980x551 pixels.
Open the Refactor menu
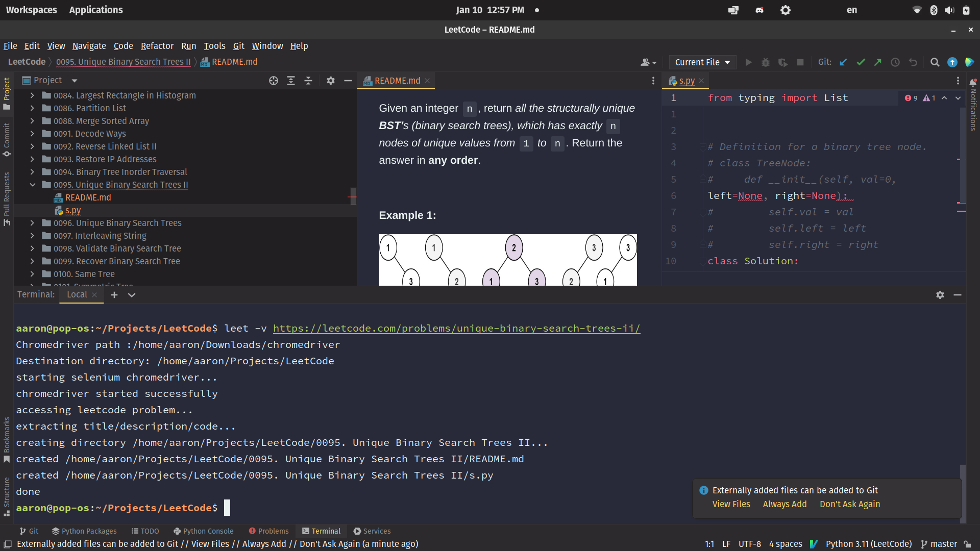coord(157,46)
